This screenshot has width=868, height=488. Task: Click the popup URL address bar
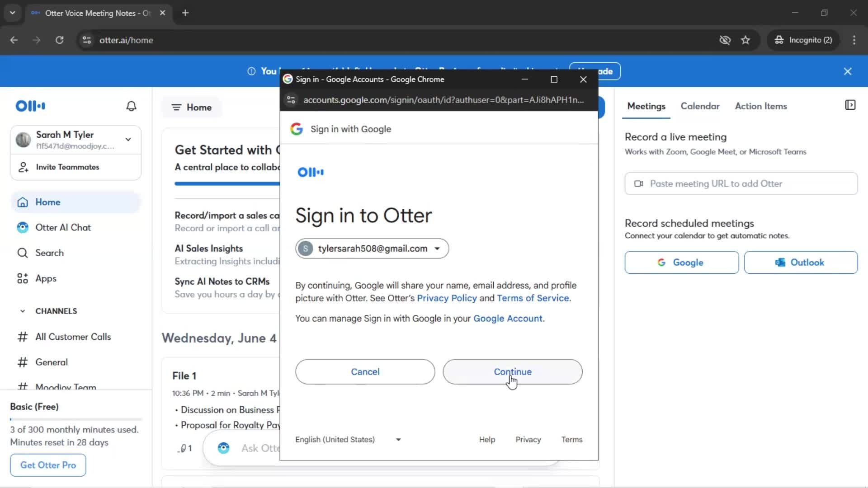[x=443, y=100]
